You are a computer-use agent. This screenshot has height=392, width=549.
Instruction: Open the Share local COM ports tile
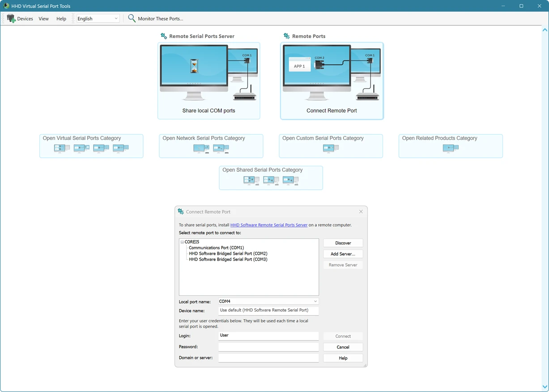pyautogui.click(x=209, y=81)
